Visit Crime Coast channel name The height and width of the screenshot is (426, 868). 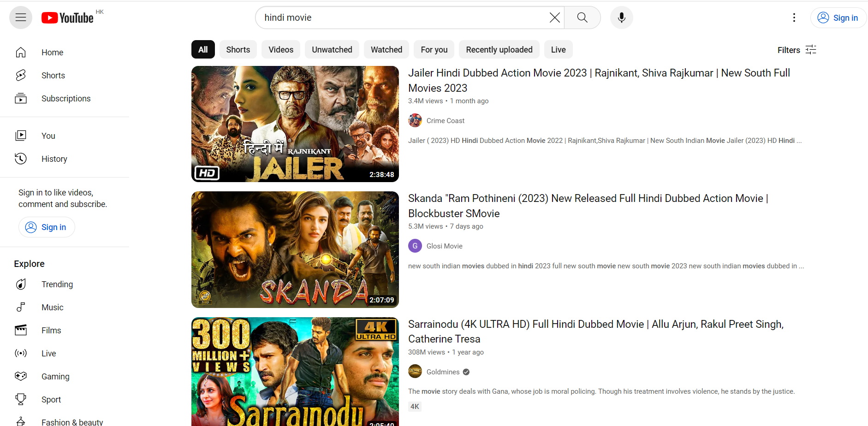coord(446,121)
